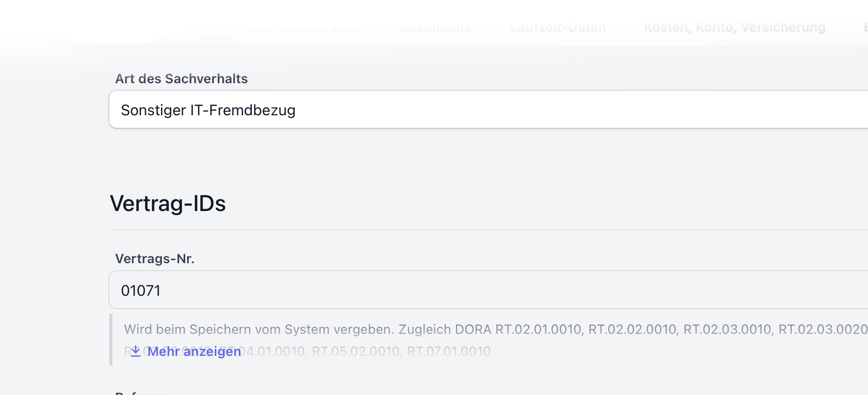Click the Vertrags-Nr. field label

tap(155, 259)
